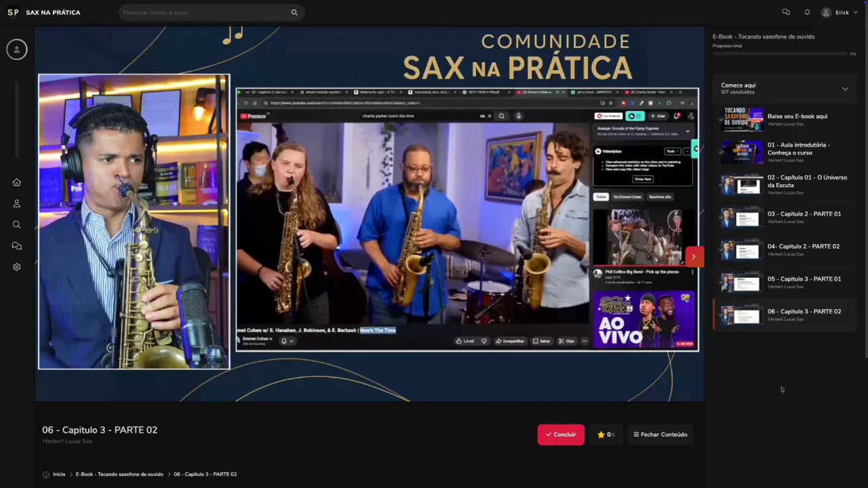Open the 'E-Book - Tocando saxofone de ouvido' breadcrumb

(119, 474)
